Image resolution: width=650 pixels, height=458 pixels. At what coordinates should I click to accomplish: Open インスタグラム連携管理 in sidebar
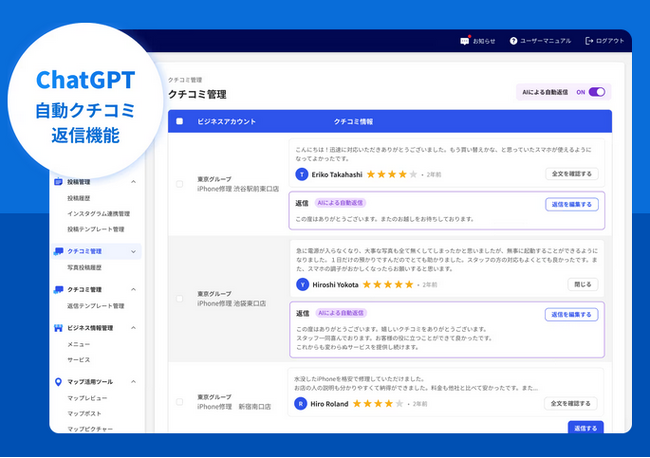(x=99, y=213)
